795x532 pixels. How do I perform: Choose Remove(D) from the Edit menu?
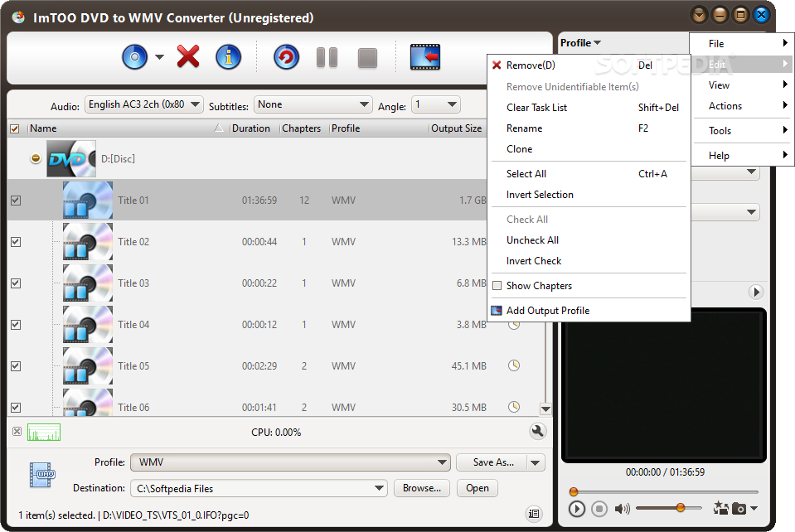click(x=589, y=65)
